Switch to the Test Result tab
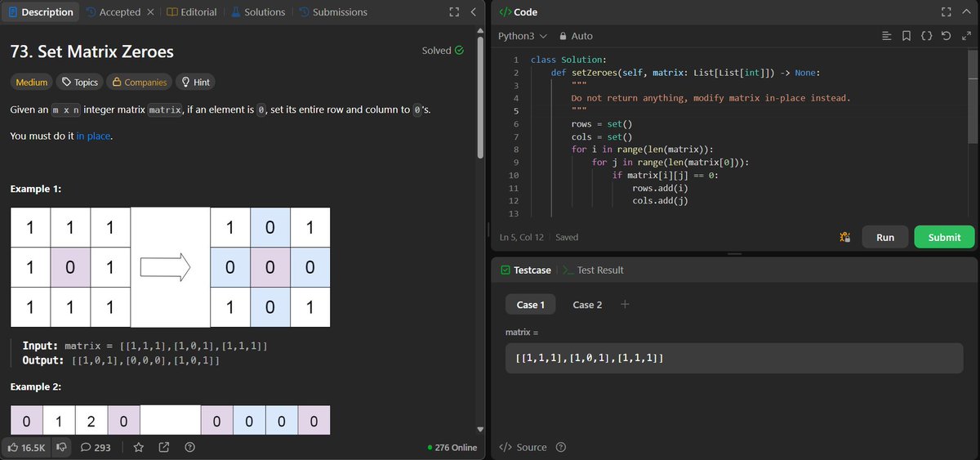 pos(593,270)
